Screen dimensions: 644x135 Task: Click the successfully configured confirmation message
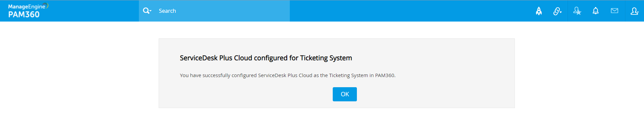click(287, 75)
